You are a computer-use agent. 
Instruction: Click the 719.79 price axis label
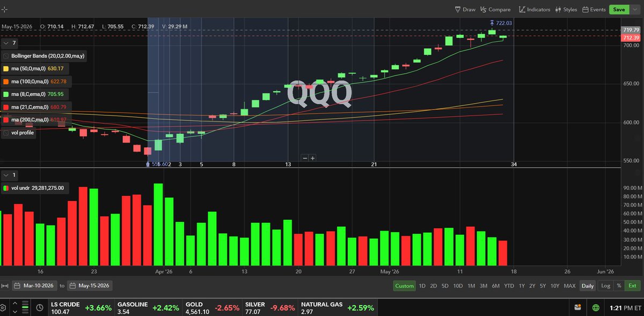(631, 30)
